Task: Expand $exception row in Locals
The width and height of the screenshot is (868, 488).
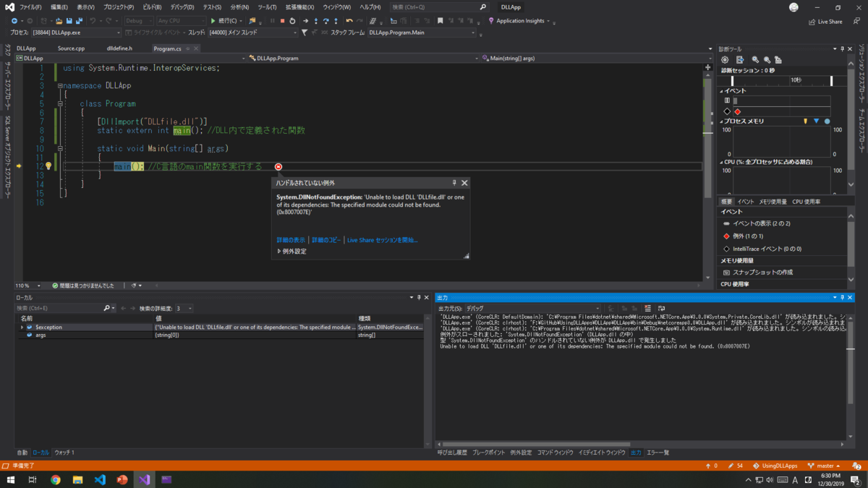Action: click(x=22, y=328)
